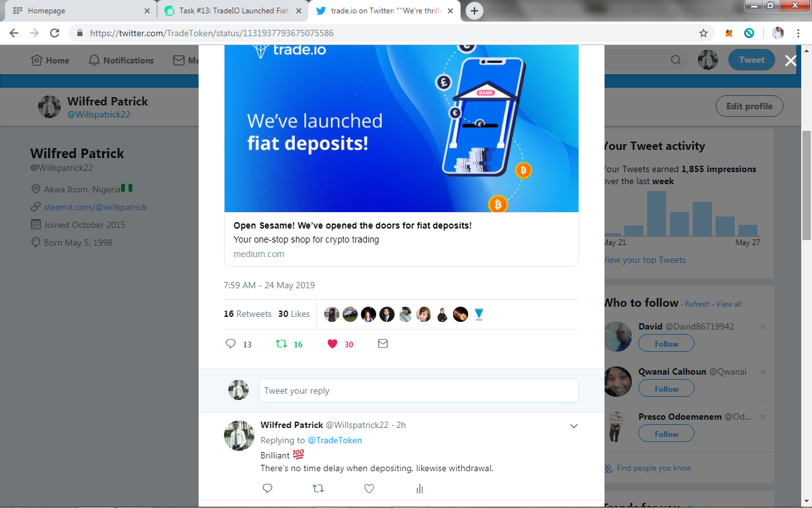
Task: Click Find people you know
Action: (653, 468)
